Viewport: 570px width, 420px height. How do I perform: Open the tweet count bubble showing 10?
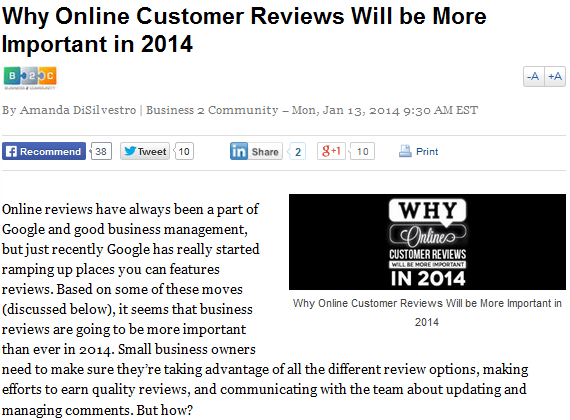(x=184, y=151)
